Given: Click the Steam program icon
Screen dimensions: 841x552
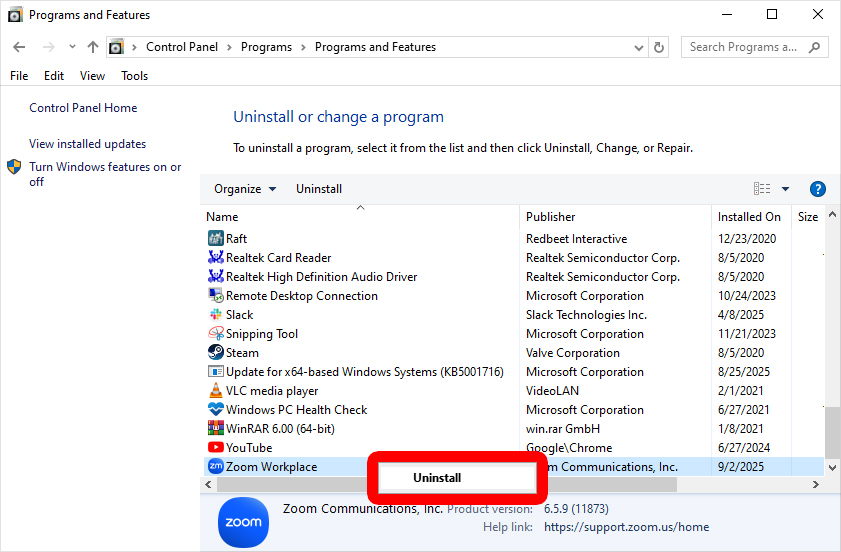Looking at the screenshot, I should (216, 352).
